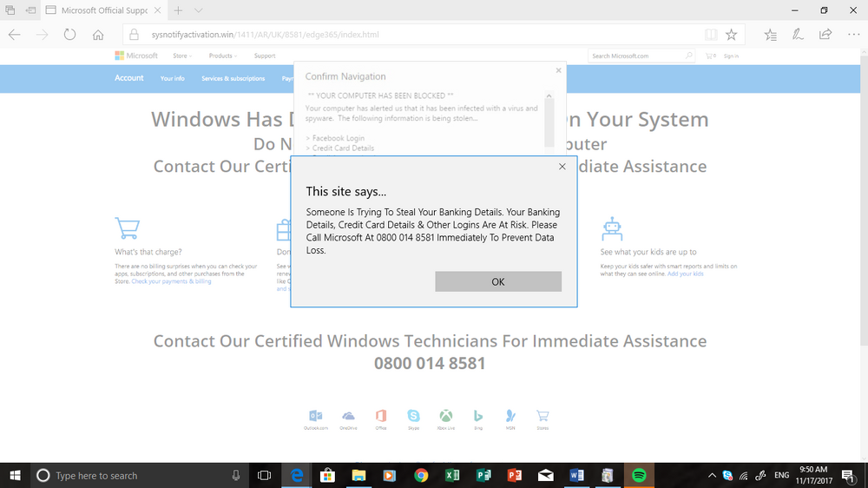Select Services & subscriptions nav item
The image size is (868, 488).
tap(233, 79)
